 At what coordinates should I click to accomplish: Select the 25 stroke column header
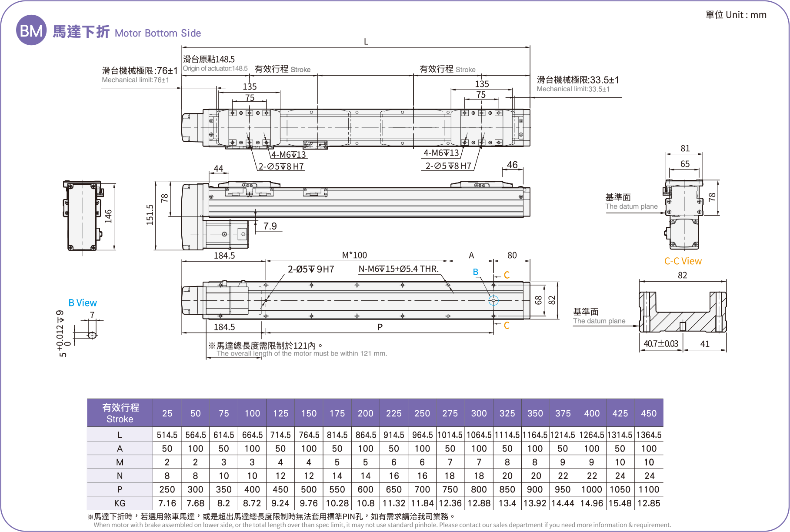pyautogui.click(x=167, y=413)
